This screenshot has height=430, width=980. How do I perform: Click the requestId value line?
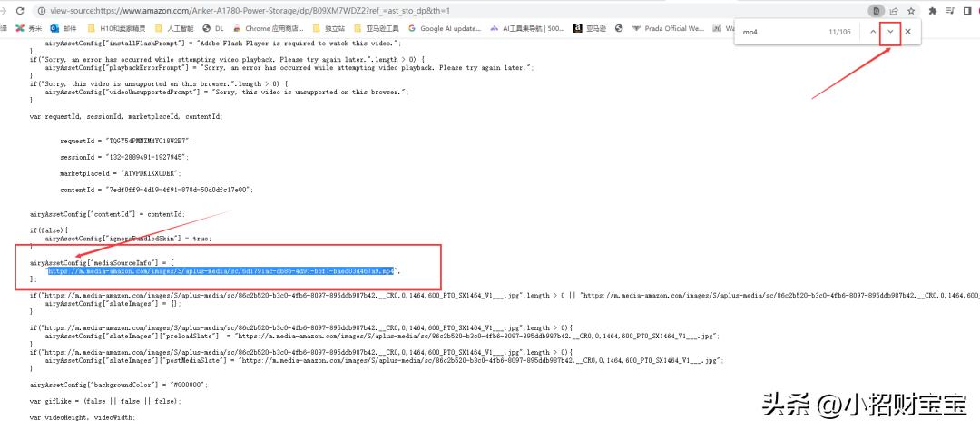click(x=127, y=141)
